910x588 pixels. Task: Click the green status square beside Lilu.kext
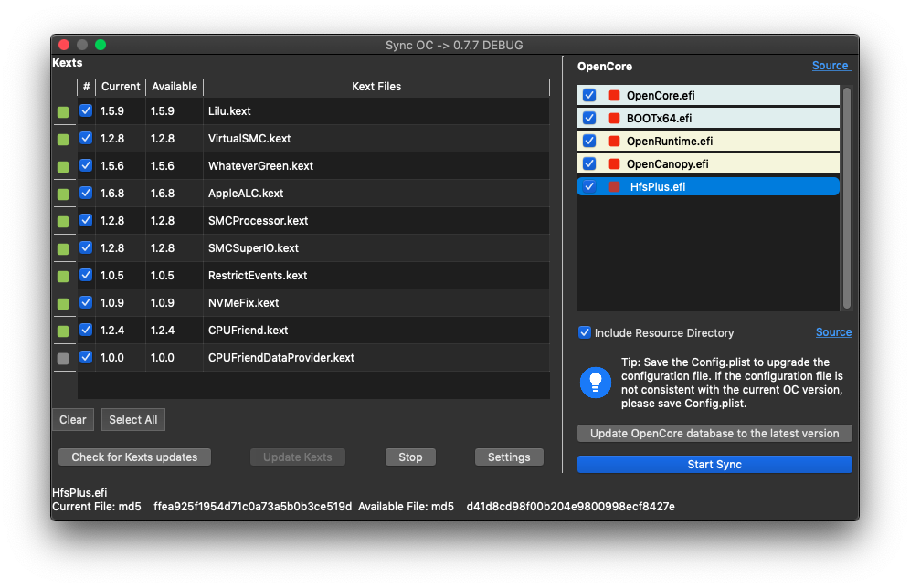63,112
